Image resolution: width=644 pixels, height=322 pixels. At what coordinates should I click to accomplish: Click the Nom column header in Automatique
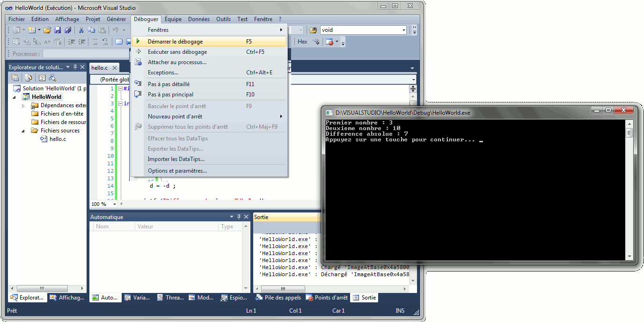tap(113, 227)
